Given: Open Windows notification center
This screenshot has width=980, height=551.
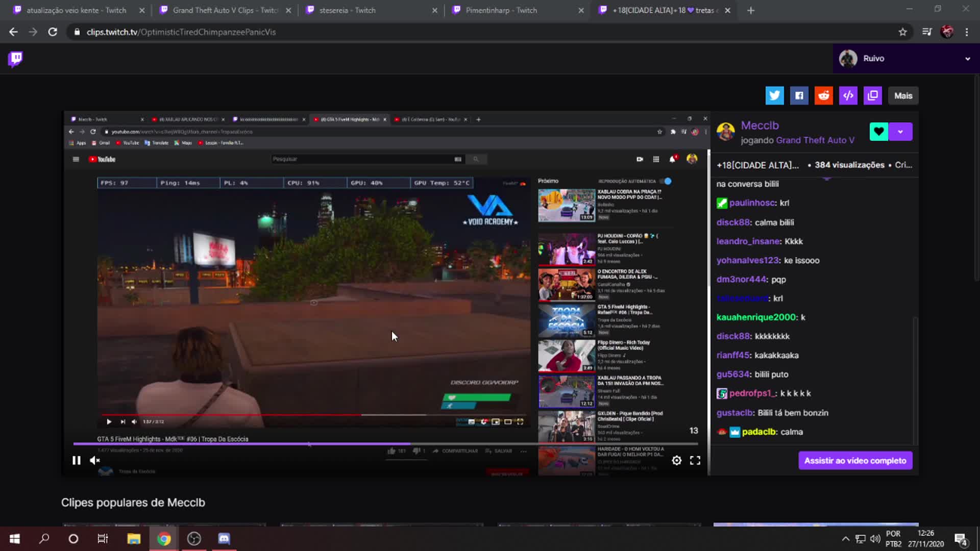Looking at the screenshot, I should [961, 539].
